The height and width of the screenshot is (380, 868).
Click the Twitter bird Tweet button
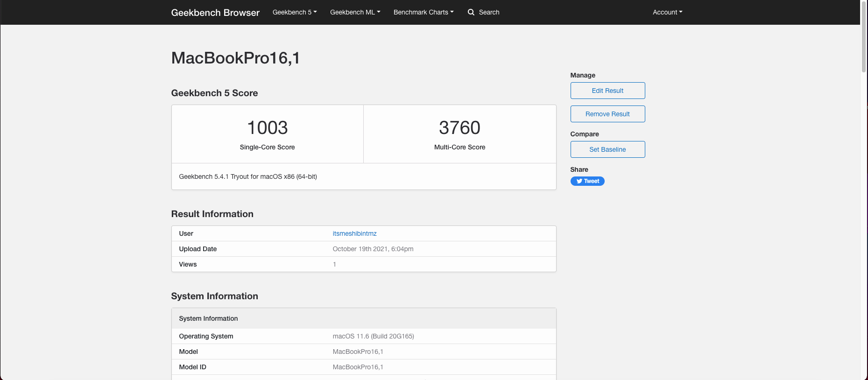(x=587, y=181)
